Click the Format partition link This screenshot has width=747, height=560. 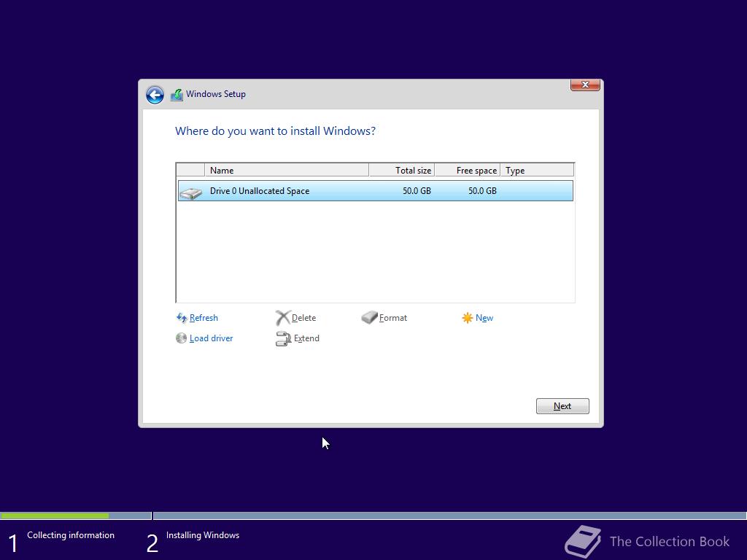(x=393, y=318)
